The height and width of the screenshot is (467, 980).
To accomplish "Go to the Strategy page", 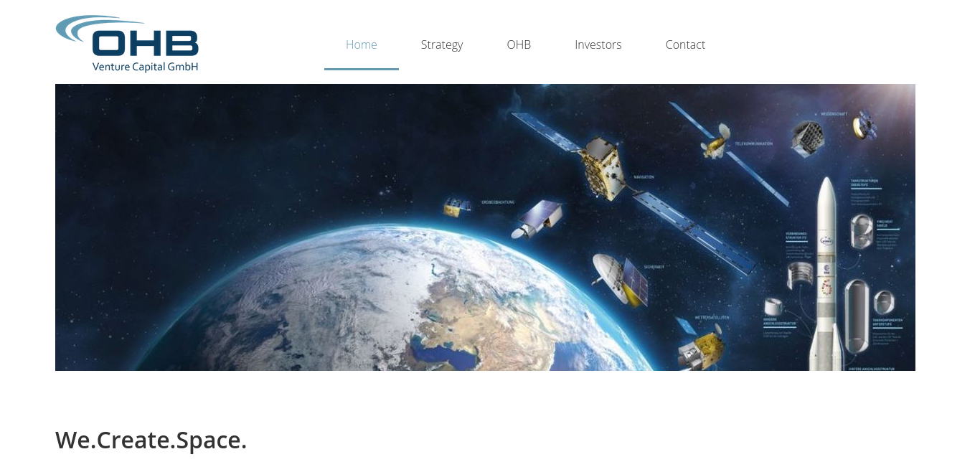I will [x=442, y=44].
